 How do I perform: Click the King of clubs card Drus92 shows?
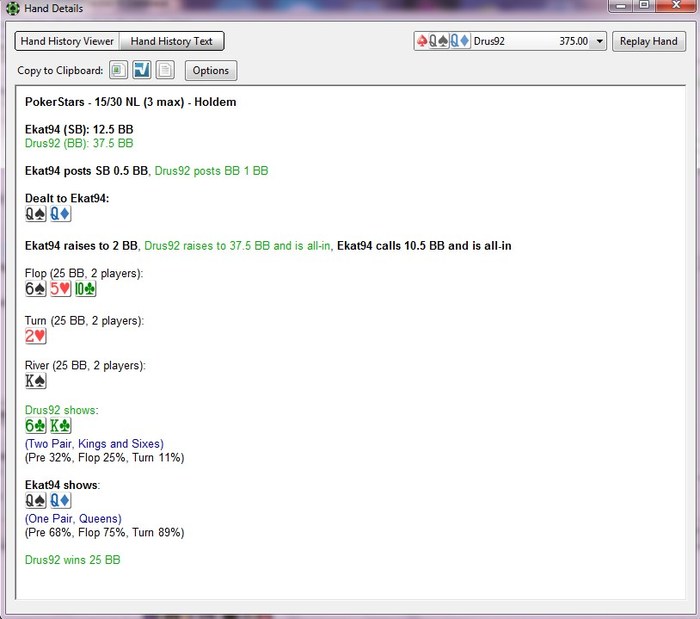pos(60,425)
